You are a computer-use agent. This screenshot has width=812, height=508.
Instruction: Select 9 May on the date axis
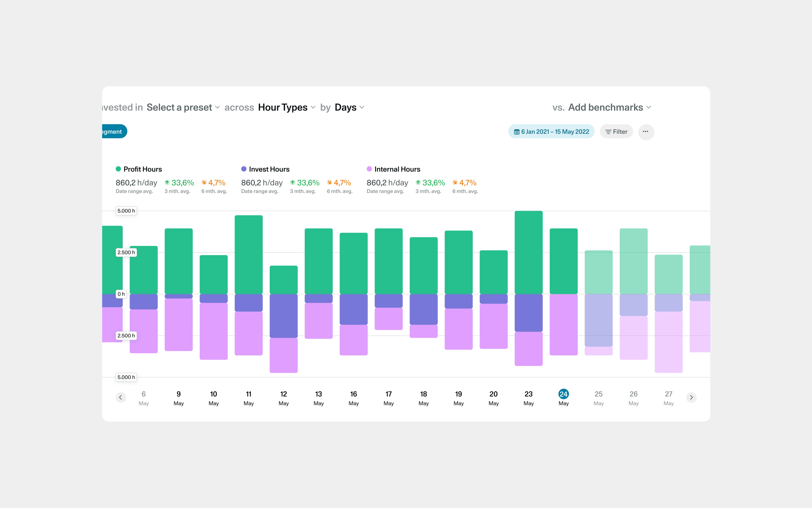click(x=178, y=398)
